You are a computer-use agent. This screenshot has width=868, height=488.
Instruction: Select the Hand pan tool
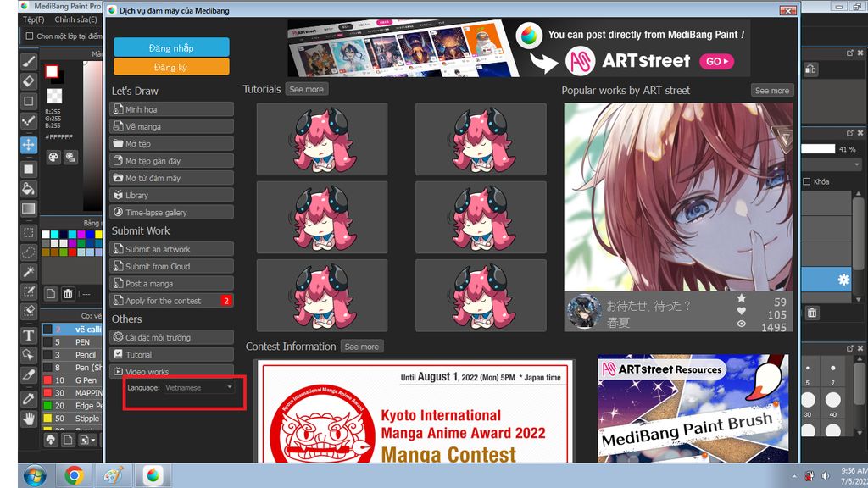click(x=29, y=419)
